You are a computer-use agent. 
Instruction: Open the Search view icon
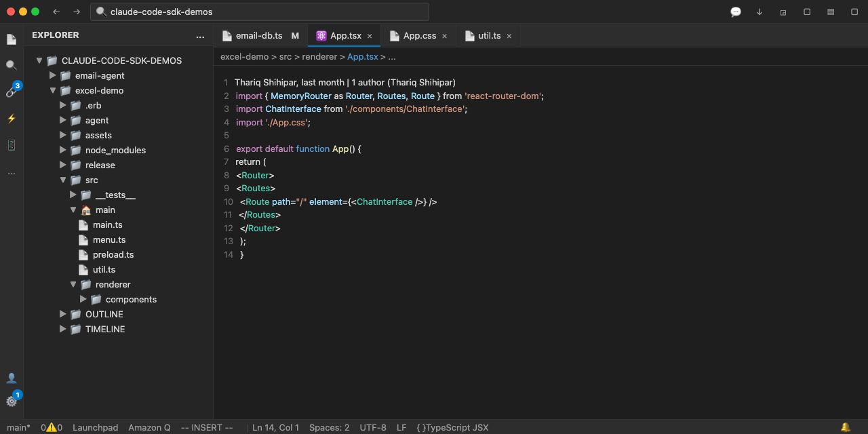pos(12,66)
